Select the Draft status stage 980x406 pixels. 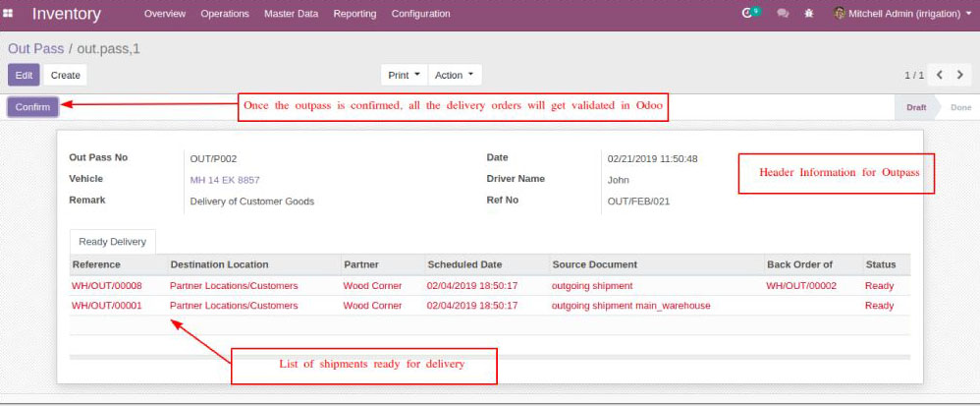pos(916,107)
